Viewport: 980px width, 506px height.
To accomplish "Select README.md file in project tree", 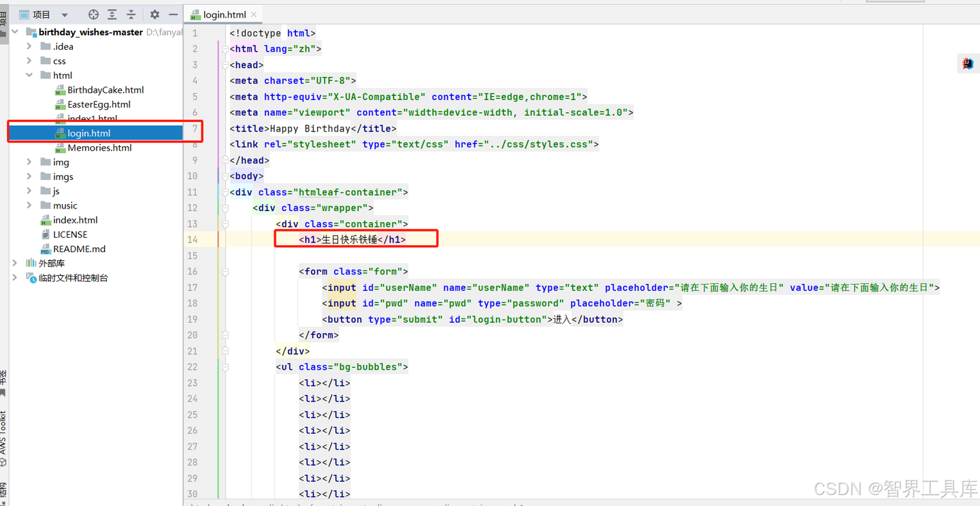I will pos(79,249).
